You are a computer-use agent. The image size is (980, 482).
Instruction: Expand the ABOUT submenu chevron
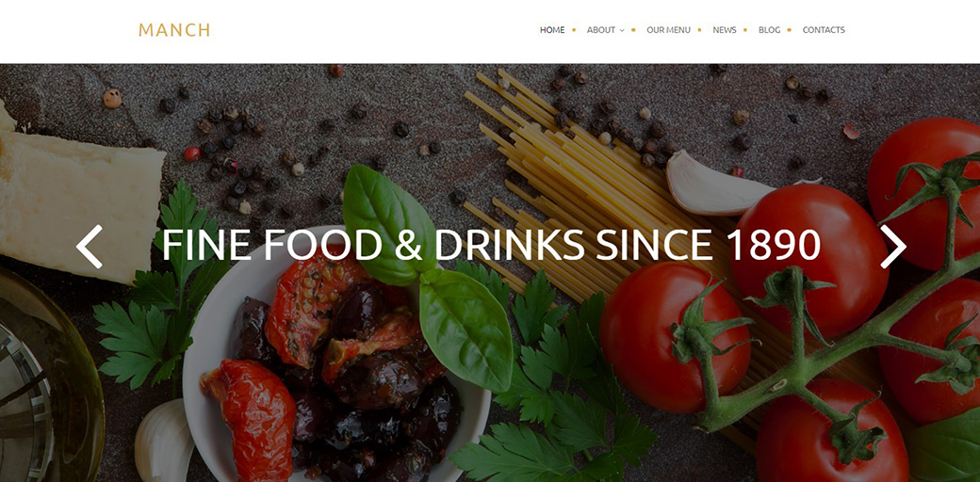(622, 30)
